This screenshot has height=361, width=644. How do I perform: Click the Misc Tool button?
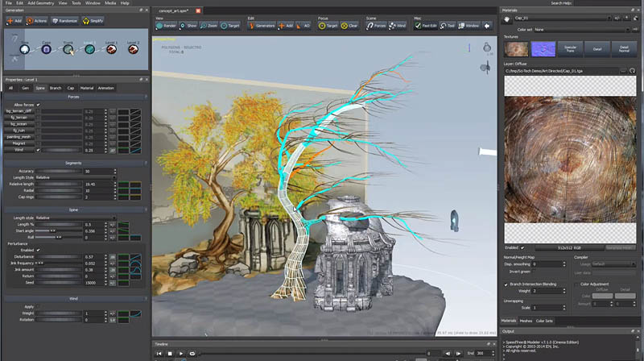(x=448, y=26)
